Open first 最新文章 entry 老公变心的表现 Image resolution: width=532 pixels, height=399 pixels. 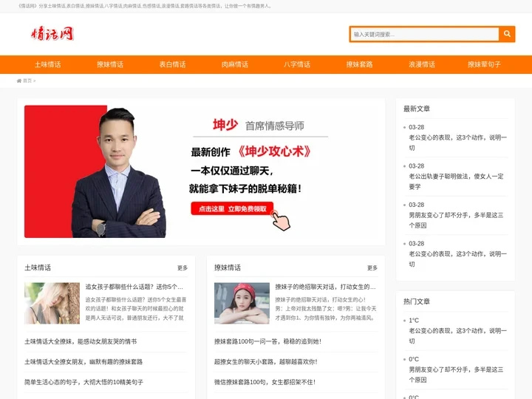coord(457,143)
